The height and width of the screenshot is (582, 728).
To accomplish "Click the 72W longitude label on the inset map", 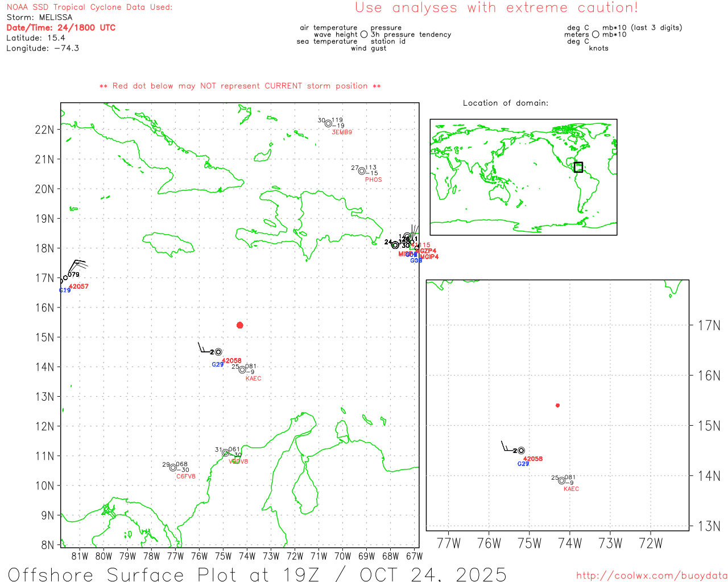I will 651,543.
